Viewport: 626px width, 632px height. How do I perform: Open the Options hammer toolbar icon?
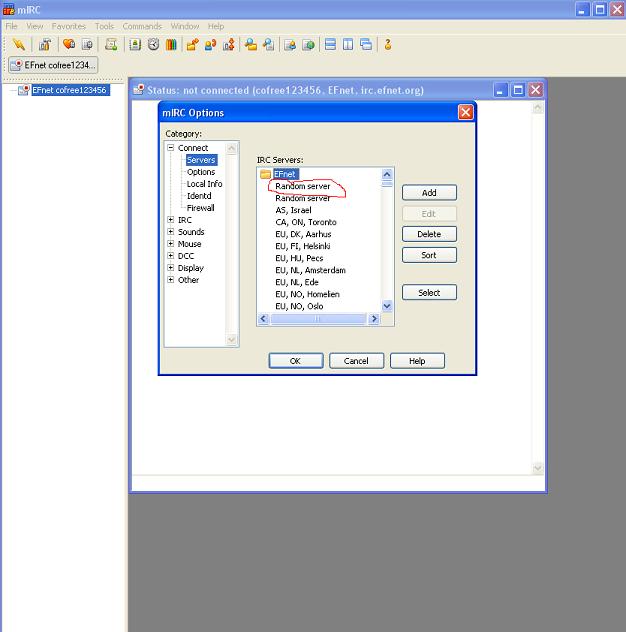[x=45, y=44]
